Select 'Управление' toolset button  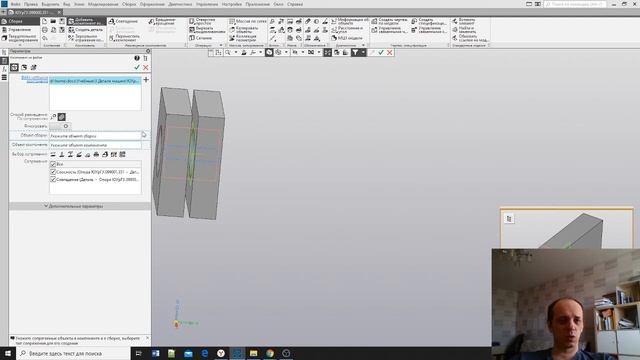(x=20, y=30)
